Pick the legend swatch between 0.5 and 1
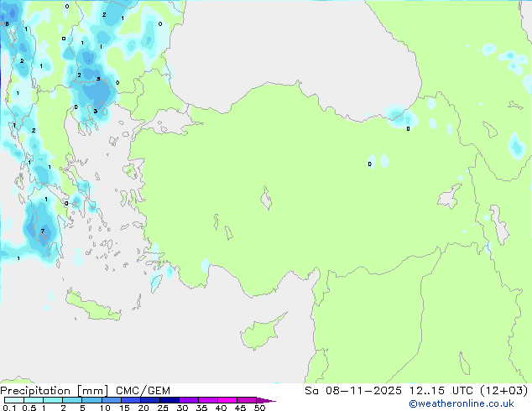The height and width of the screenshot is (411, 532). pos(34,400)
